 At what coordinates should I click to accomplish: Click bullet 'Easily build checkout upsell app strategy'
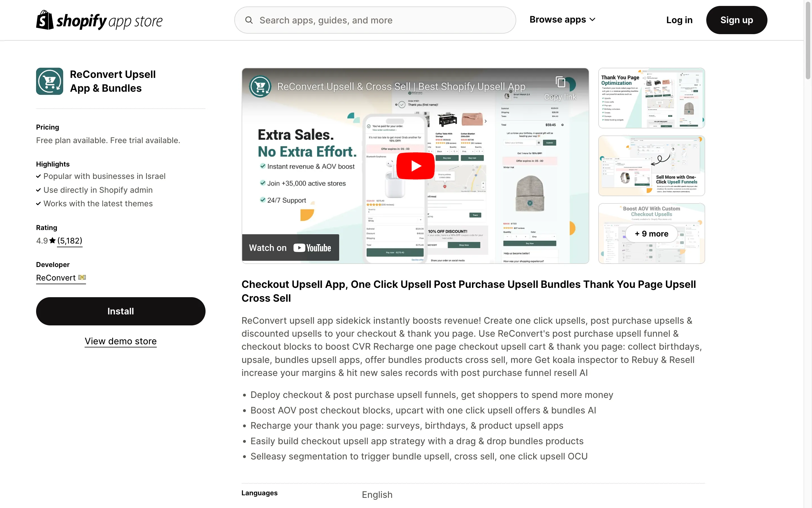point(417,441)
